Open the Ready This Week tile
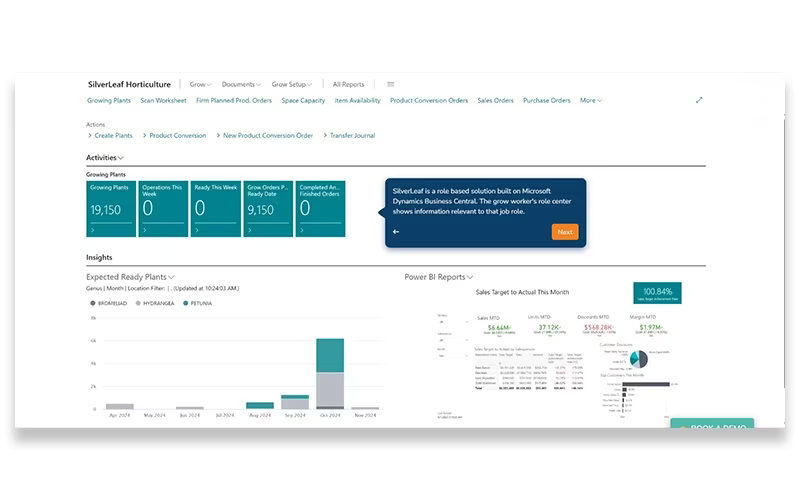Viewport: 800px width, 500px height. tap(215, 209)
